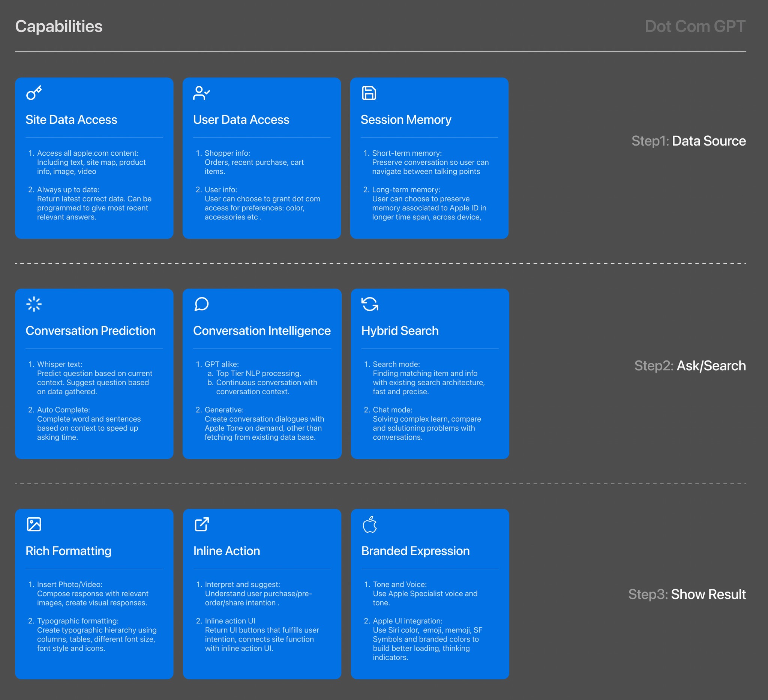768x700 pixels.
Task: Click 'Orders, recent purchase, cart' text
Action: [x=254, y=162]
